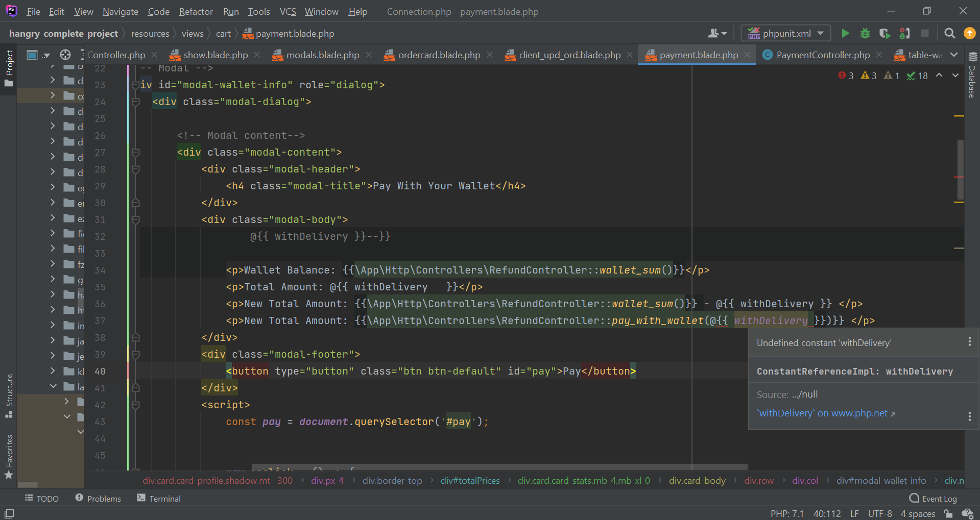Open the Refactor menu

196,11
